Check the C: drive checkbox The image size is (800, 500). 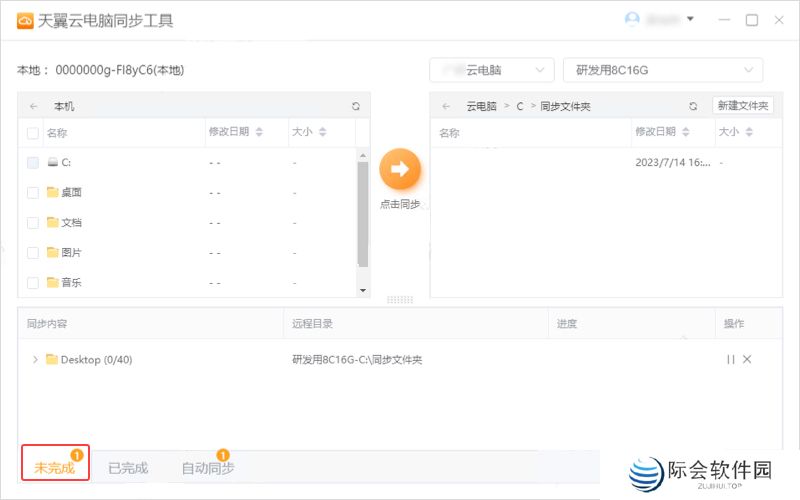(x=33, y=163)
